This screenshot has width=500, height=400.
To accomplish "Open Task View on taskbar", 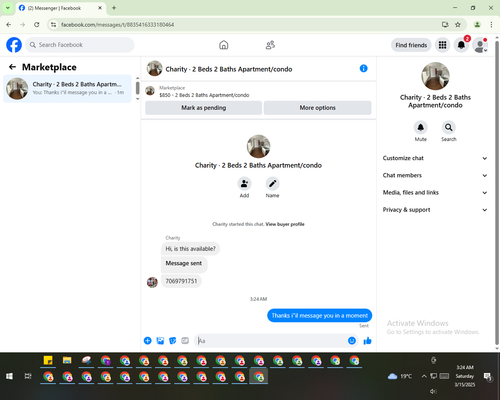I will tap(28, 376).
